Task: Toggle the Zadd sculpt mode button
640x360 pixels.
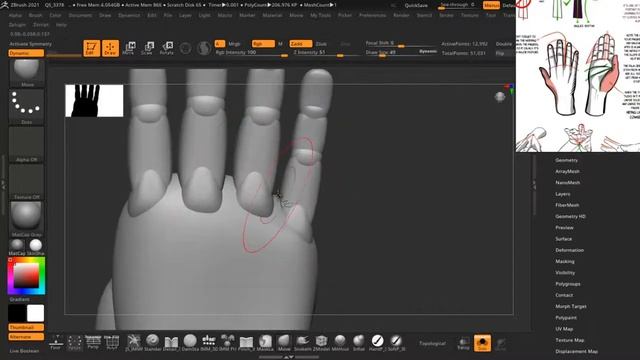Action: click(301, 44)
